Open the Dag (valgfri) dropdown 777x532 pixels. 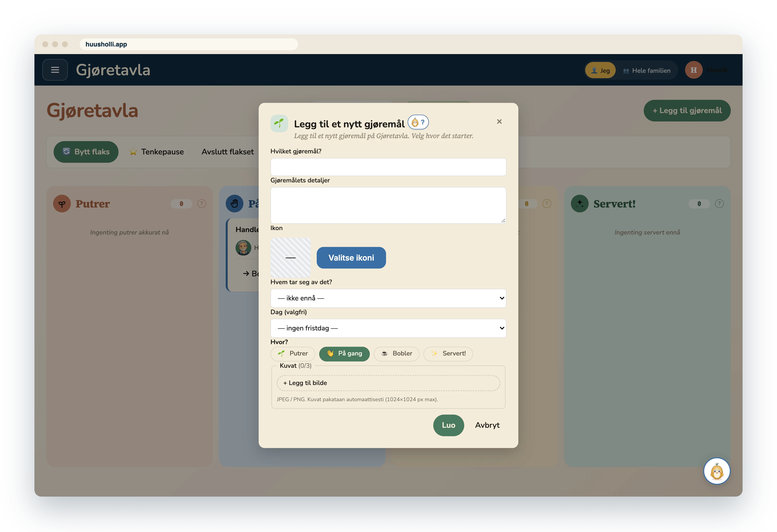coord(388,328)
